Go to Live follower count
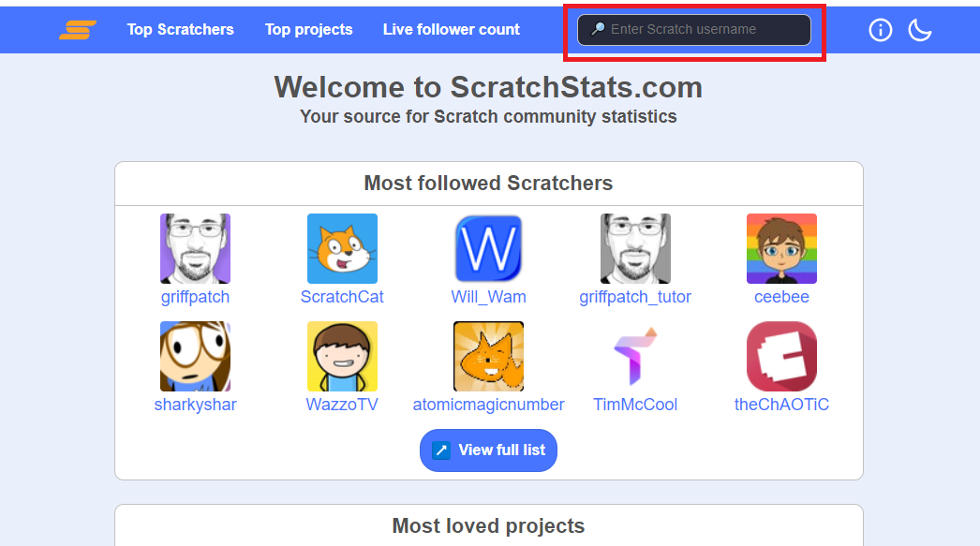The height and width of the screenshot is (546, 980). (451, 30)
